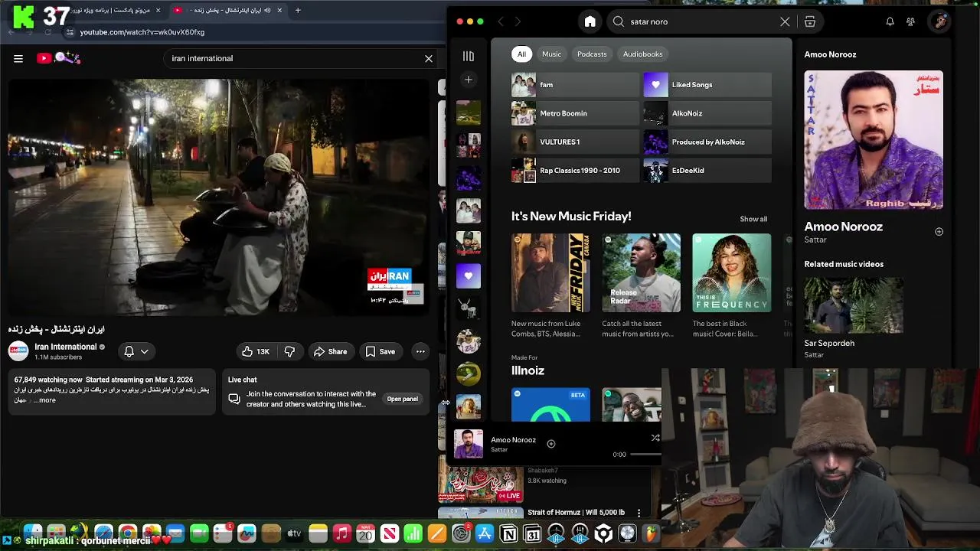Image resolution: width=980 pixels, height=551 pixels.
Task: Go forward in Spotify navigation
Action: tap(518, 21)
